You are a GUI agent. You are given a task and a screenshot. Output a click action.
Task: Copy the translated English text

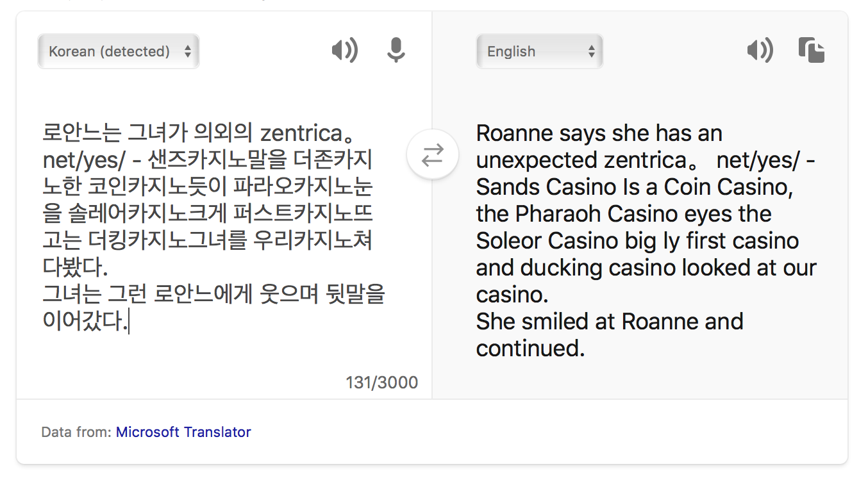pyautogui.click(x=812, y=51)
